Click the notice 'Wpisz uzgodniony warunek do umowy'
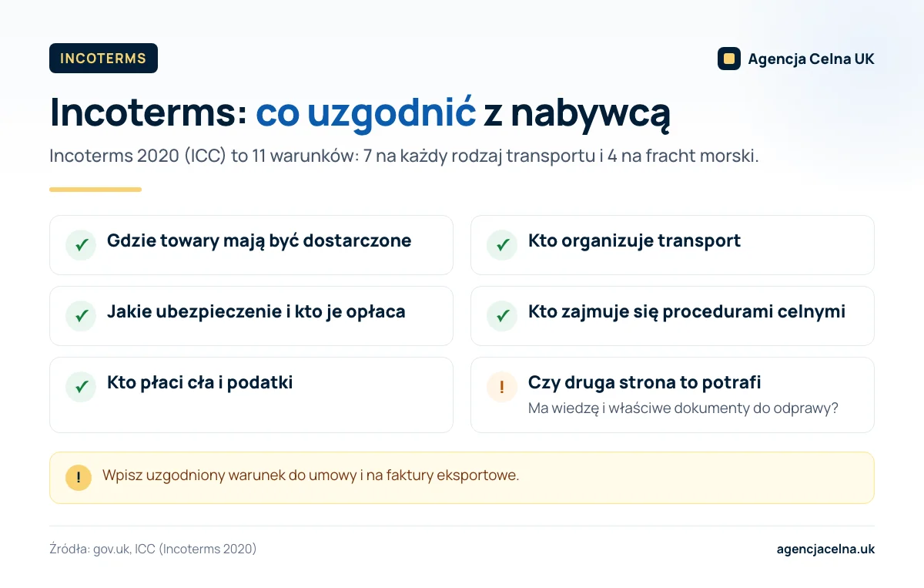The width and height of the screenshot is (924, 588). (311, 475)
